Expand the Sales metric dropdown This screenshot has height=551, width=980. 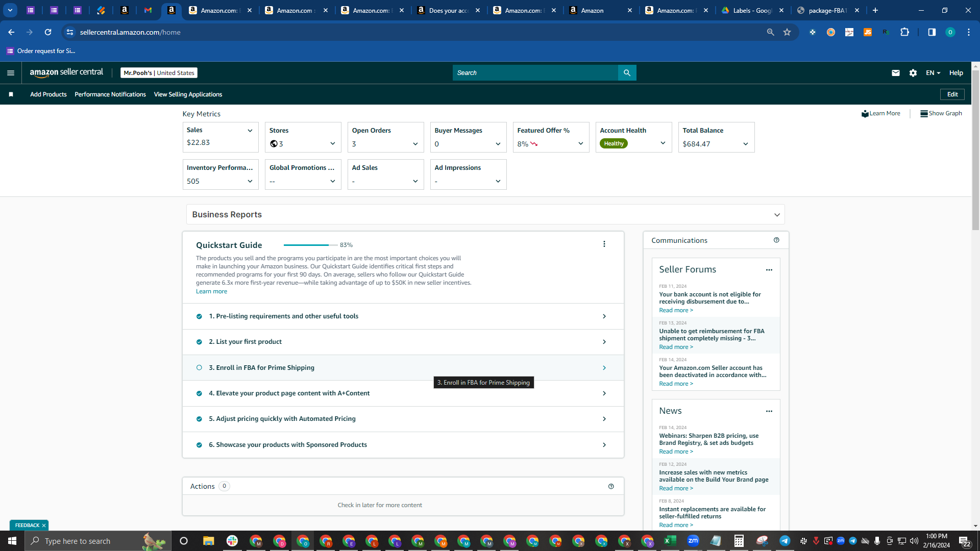(250, 131)
